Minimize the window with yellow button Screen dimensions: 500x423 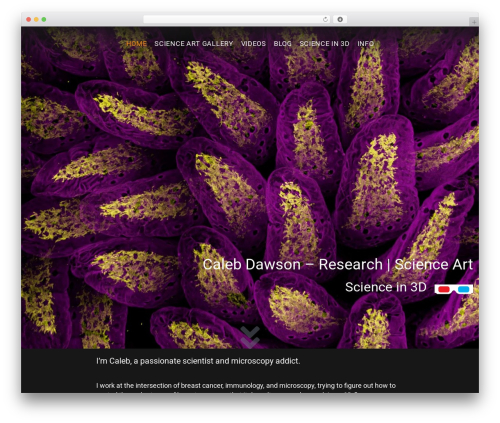(x=36, y=19)
